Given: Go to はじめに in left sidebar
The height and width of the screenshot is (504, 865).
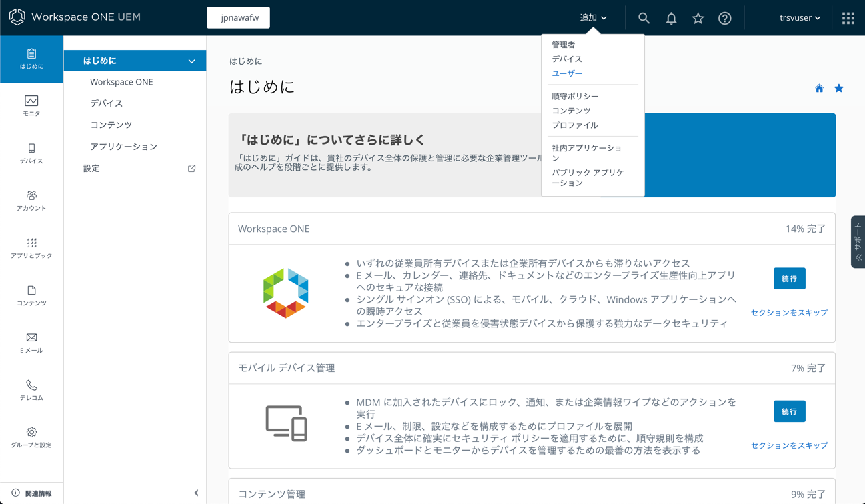Looking at the screenshot, I should (31, 59).
